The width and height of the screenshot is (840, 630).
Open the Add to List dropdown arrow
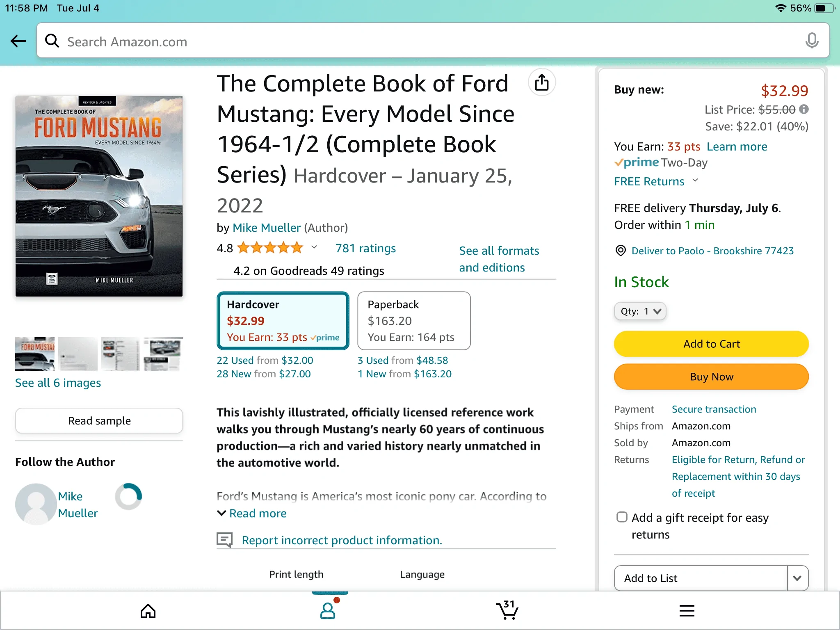797,578
